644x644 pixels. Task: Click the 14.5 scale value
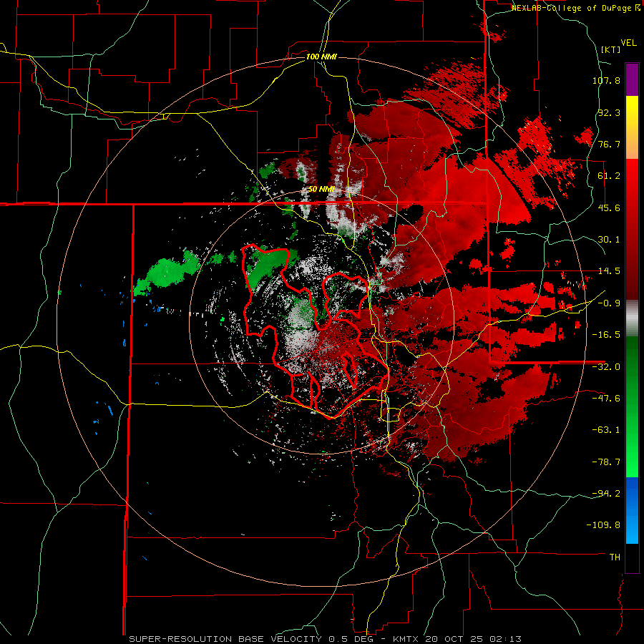(x=609, y=271)
